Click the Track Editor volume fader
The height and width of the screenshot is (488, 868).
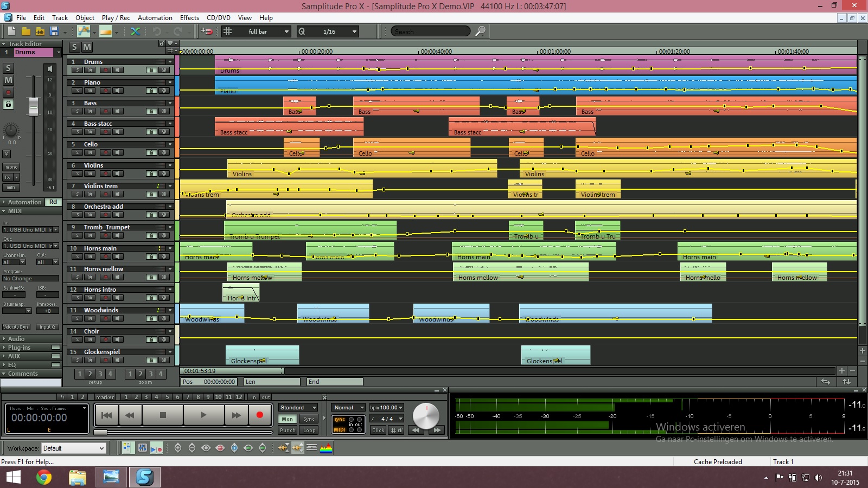pos(34,106)
